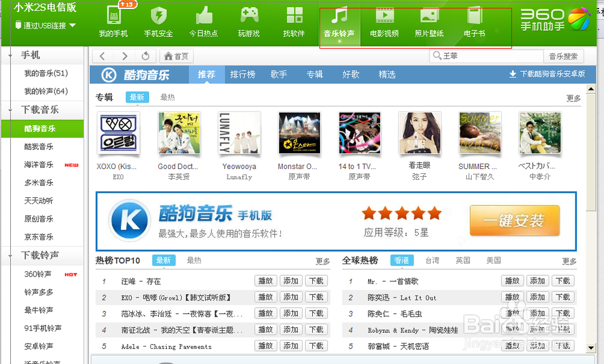The width and height of the screenshot is (604, 364).
Task: Refresh the page with reload icon
Action: click(145, 56)
